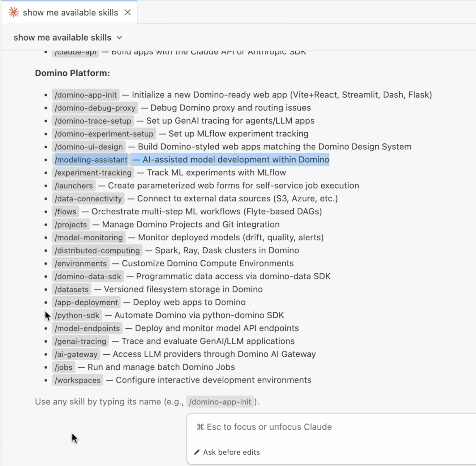This screenshot has width=476, height=466.
Task: Click the /domino-app-init skill in the list
Action: pos(86,95)
